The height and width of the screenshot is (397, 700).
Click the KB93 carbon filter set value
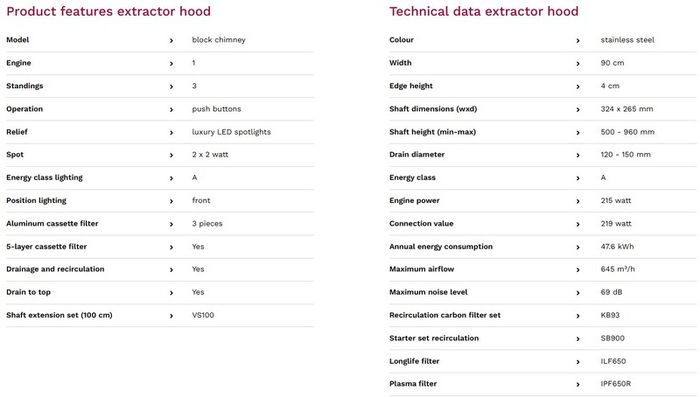610,315
